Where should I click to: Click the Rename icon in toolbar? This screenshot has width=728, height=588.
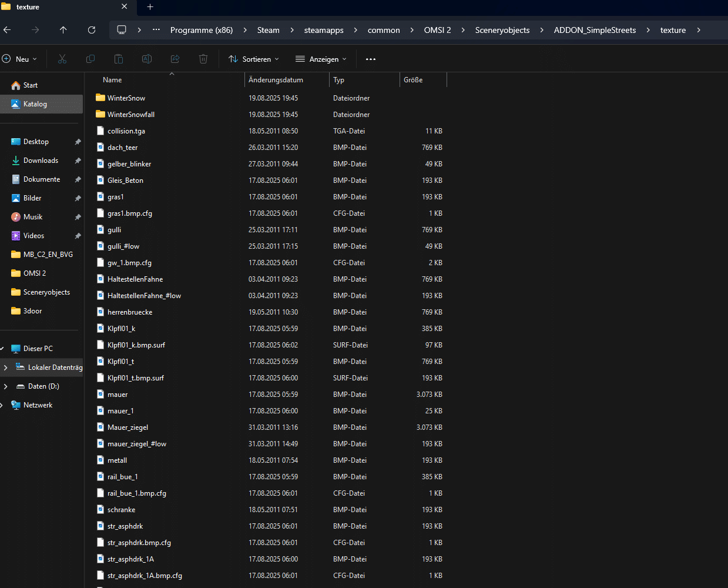tap(147, 59)
